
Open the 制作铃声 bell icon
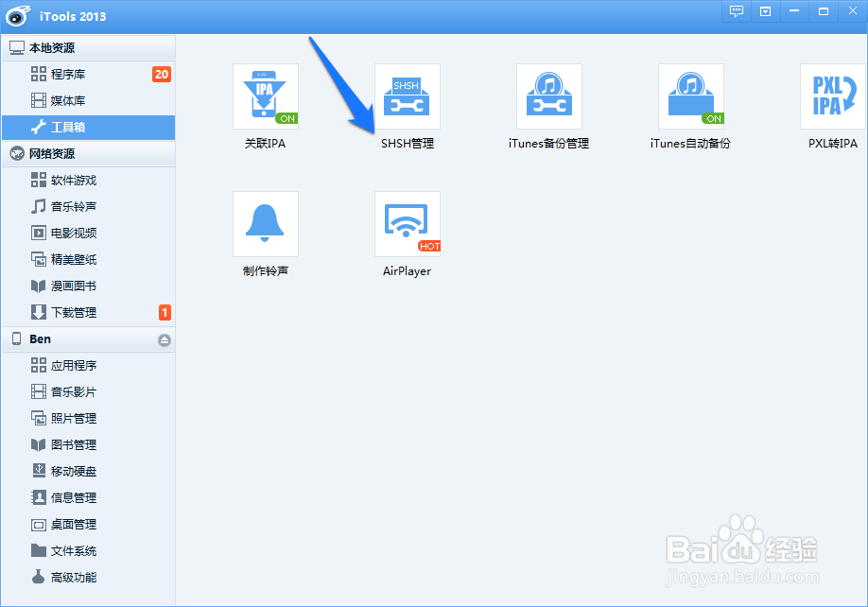click(x=266, y=224)
